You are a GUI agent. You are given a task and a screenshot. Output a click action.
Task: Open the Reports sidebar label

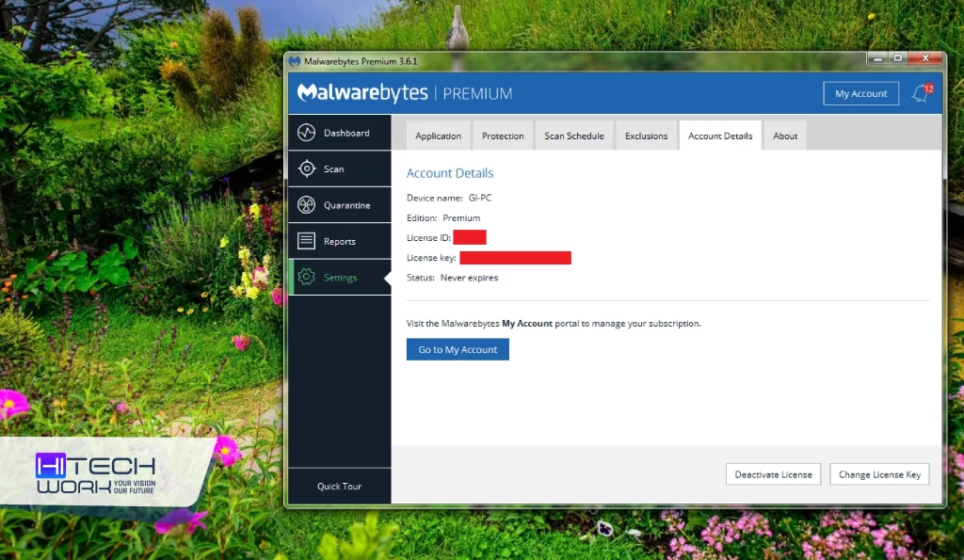pyautogui.click(x=339, y=242)
